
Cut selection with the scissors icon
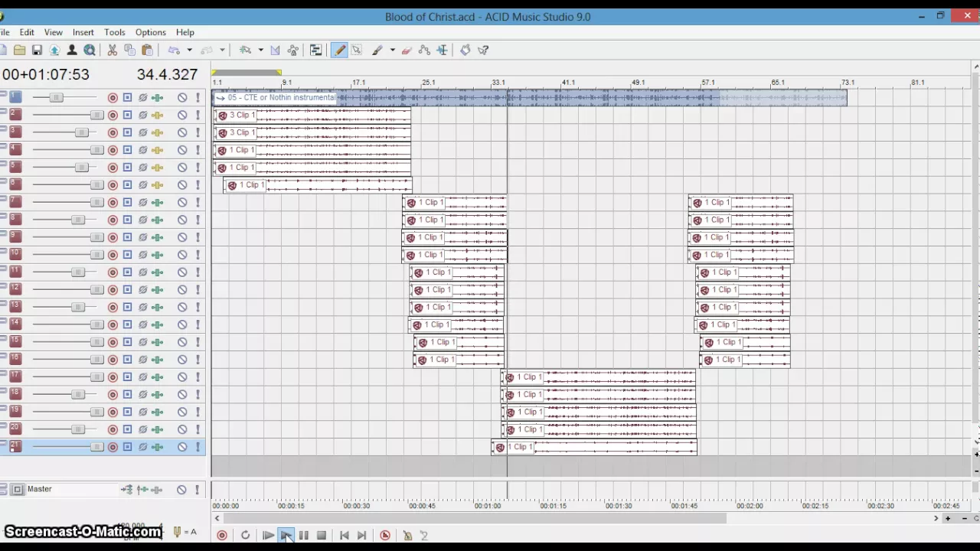point(113,50)
